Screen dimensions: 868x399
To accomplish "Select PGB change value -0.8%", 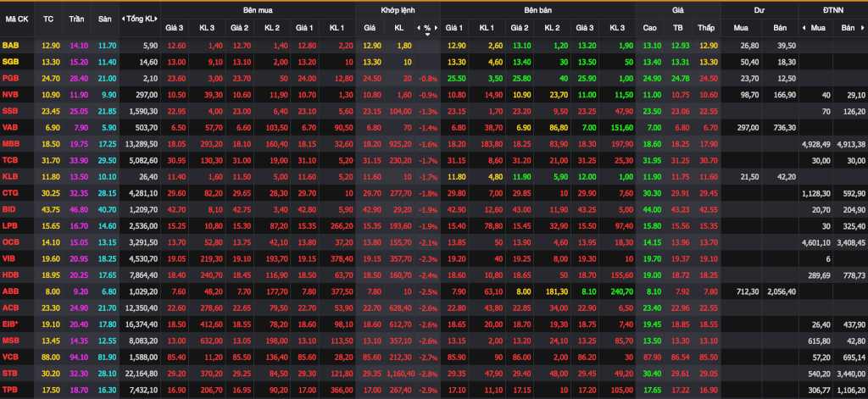I will [x=428, y=79].
